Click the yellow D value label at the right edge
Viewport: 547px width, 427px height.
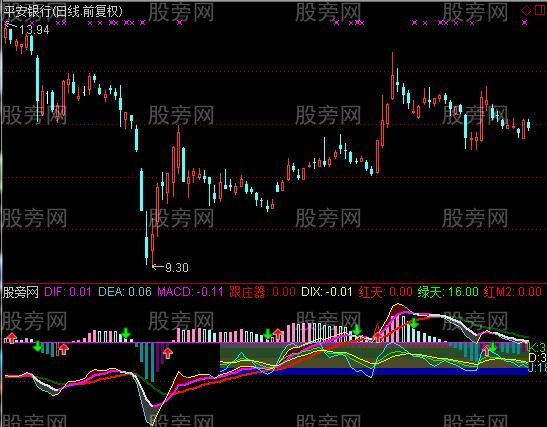click(x=537, y=358)
